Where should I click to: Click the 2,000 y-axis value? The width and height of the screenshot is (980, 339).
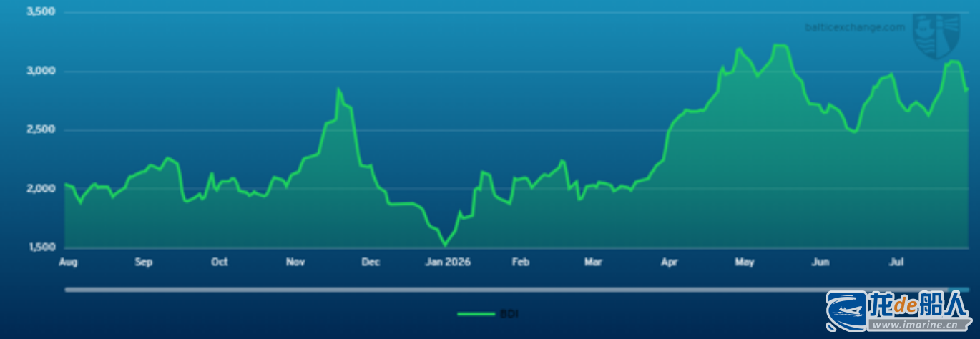point(41,189)
